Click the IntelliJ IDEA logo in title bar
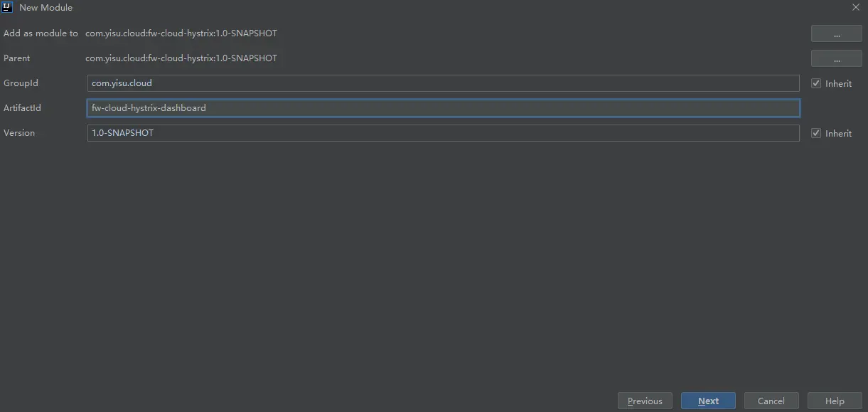The height and width of the screenshot is (412, 868). pos(8,8)
